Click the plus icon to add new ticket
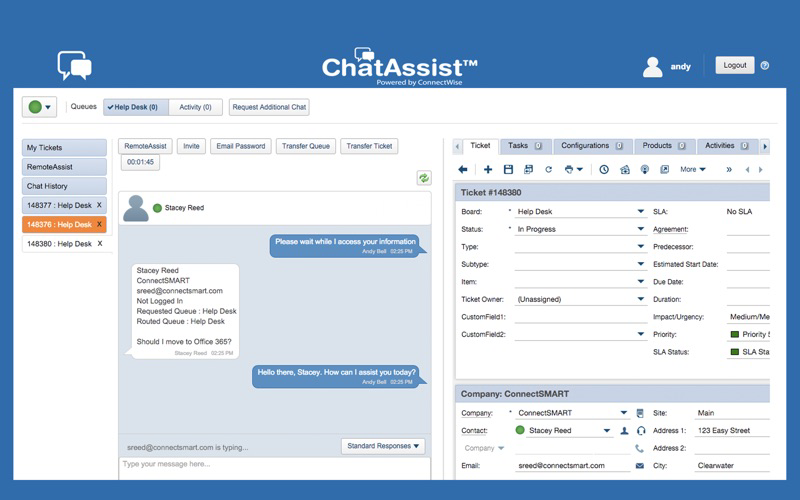The image size is (800, 500). (x=488, y=169)
